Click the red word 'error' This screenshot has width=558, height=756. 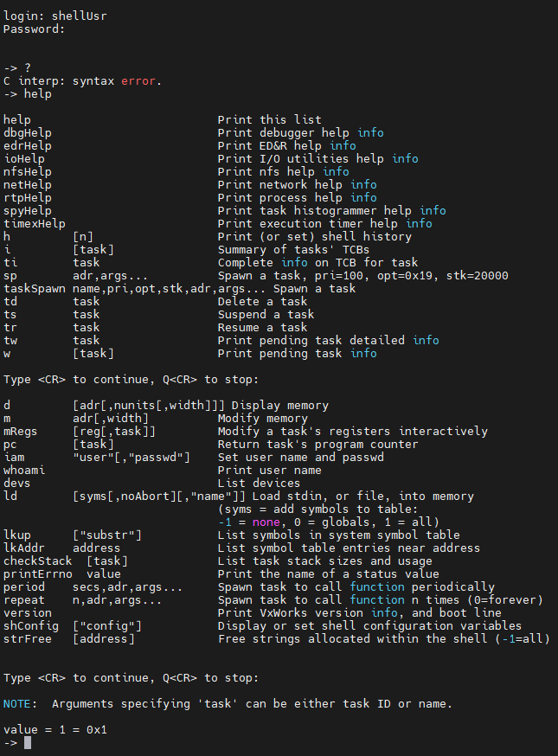(x=140, y=81)
